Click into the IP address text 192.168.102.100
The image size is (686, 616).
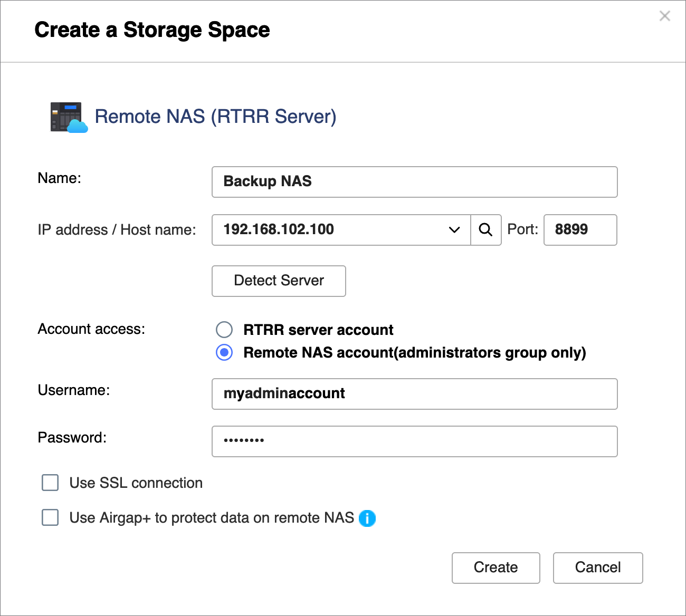point(279,229)
